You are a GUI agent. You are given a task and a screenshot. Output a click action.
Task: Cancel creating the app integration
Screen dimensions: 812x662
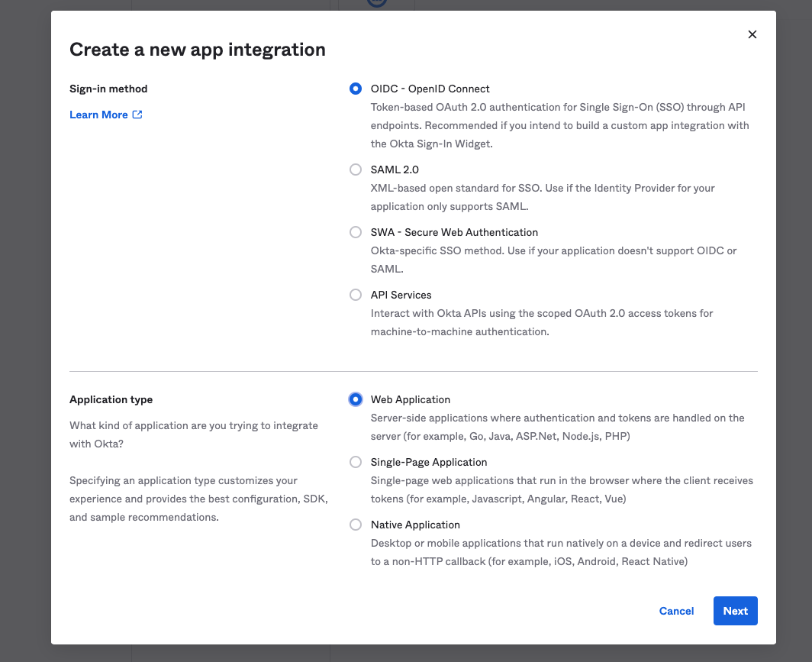(x=676, y=611)
